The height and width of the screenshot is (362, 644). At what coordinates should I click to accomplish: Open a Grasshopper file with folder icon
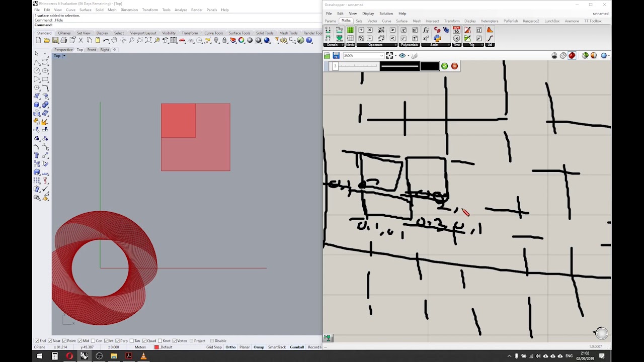(x=327, y=56)
